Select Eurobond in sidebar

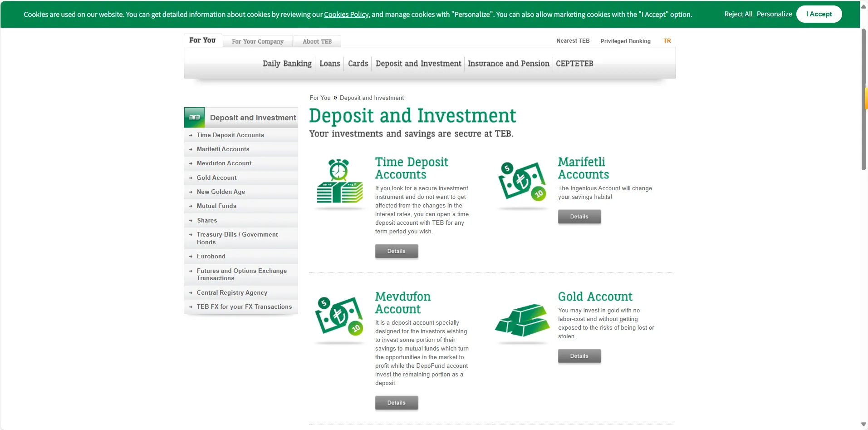(x=241, y=256)
